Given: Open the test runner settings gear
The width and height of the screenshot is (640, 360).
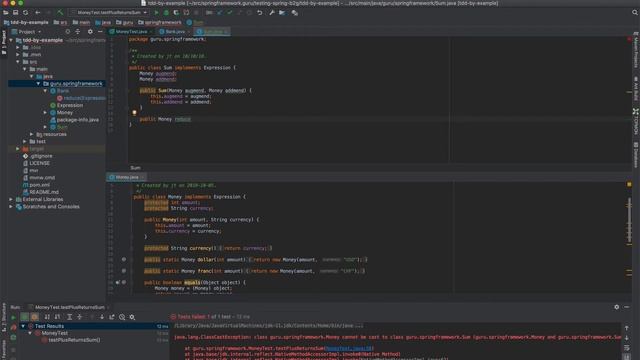Looking at the screenshot, I should [132, 317].
